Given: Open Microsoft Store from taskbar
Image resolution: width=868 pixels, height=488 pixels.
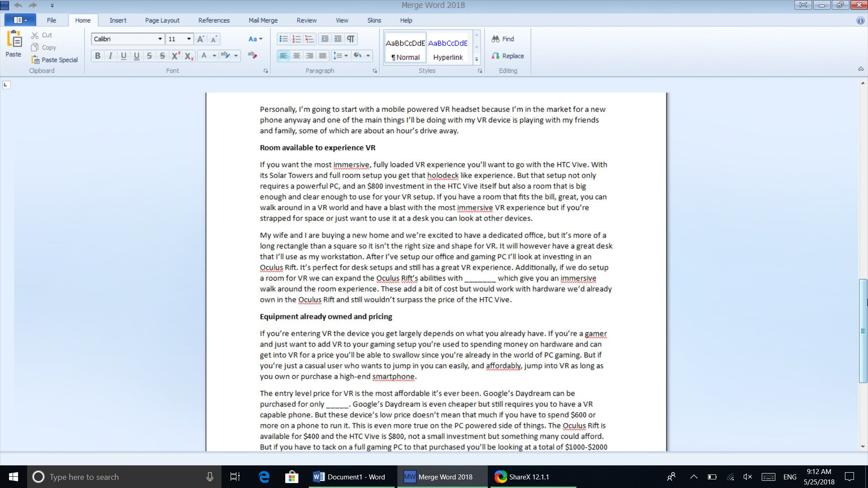Looking at the screenshot, I should 292,477.
